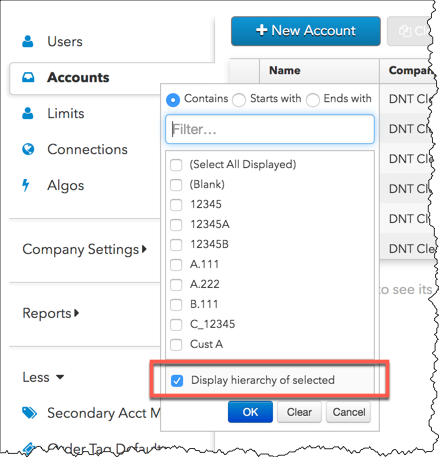Click the plus icon on New Account
Image resolution: width=439 pixels, height=457 pixels.
click(262, 30)
